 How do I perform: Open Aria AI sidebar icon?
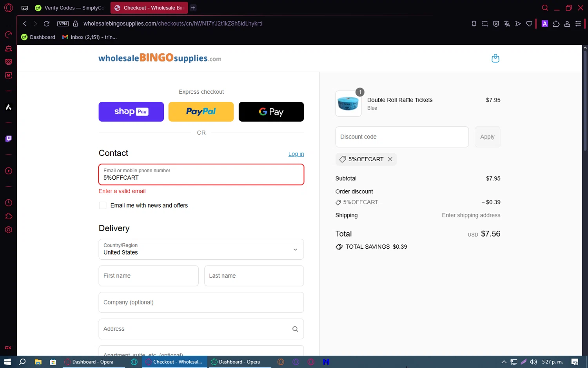pyautogui.click(x=8, y=107)
